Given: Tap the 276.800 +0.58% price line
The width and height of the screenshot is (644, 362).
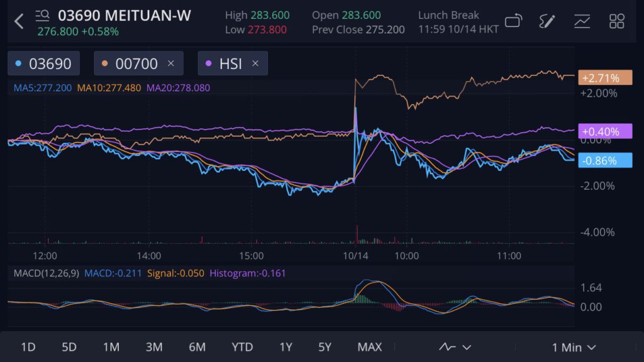Looking at the screenshot, I should tap(78, 31).
